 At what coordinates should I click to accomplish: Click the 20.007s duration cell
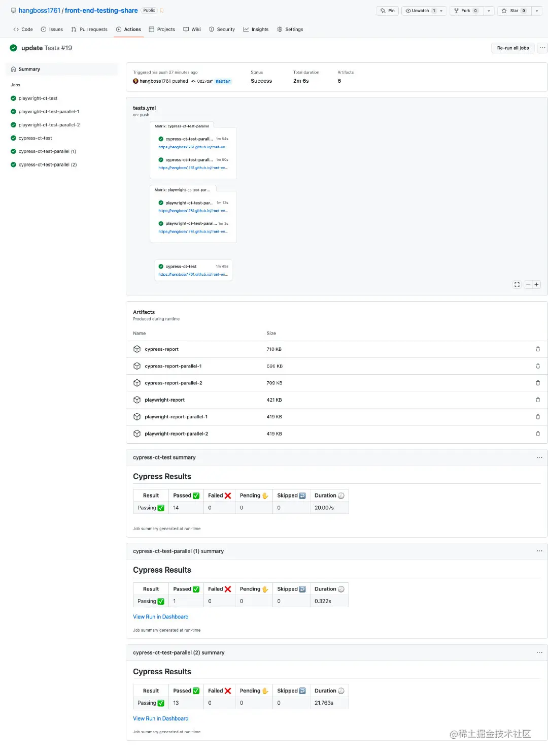[x=329, y=508]
